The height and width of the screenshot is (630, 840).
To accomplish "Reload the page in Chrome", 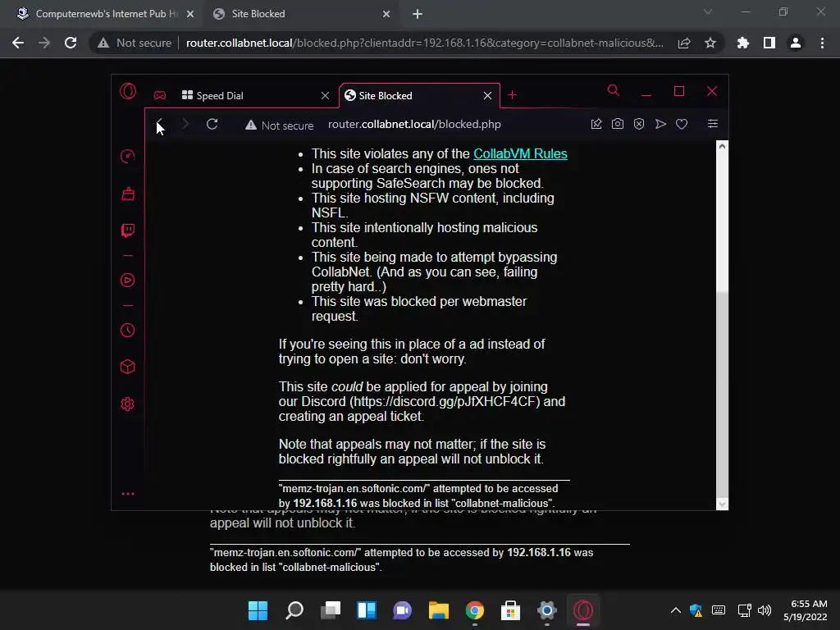I will click(71, 43).
